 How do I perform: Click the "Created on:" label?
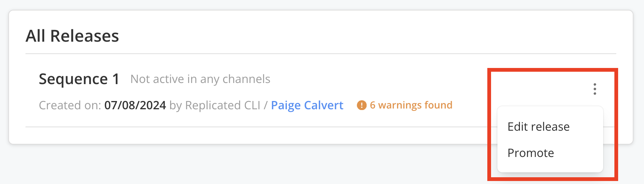[x=70, y=105]
